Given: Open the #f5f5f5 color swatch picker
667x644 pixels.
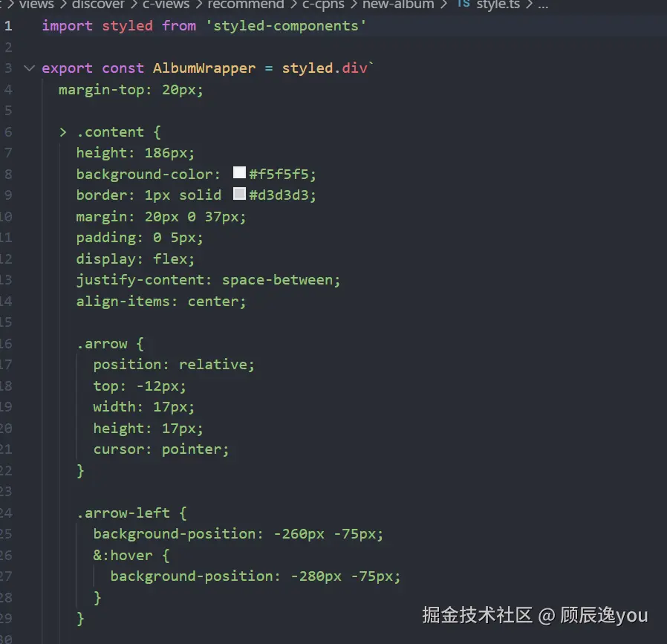Looking at the screenshot, I should [239, 173].
